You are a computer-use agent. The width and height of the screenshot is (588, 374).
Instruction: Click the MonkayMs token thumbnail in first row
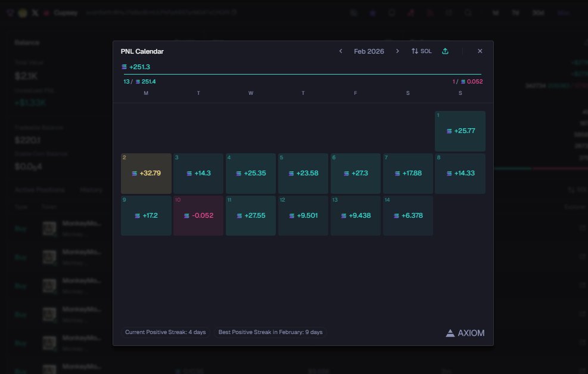[x=48, y=228]
